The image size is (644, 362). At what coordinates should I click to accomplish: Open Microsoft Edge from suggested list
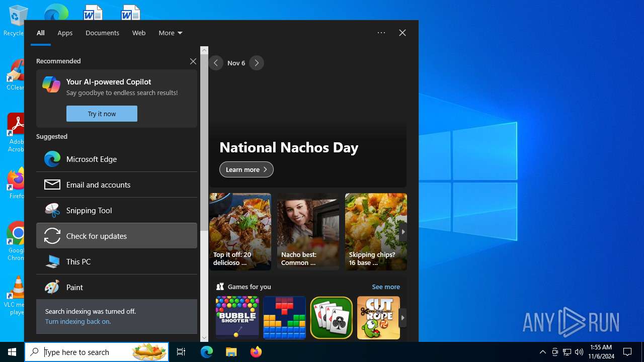[x=117, y=159]
